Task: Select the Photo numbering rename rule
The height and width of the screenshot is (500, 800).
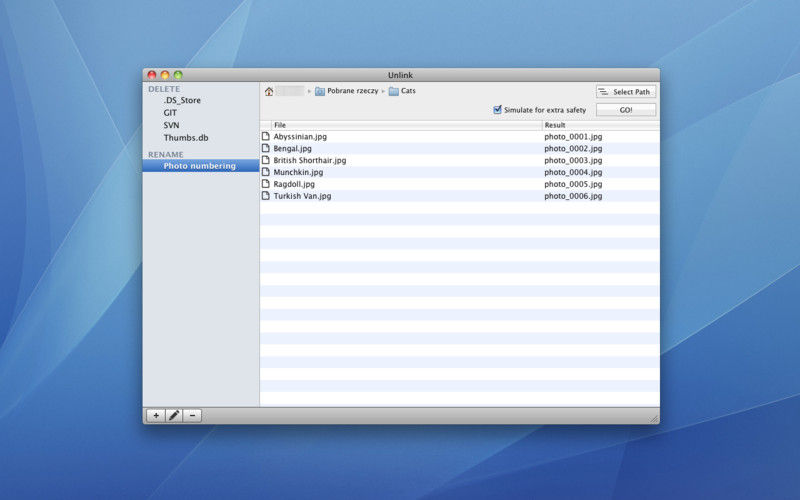Action: (201, 166)
